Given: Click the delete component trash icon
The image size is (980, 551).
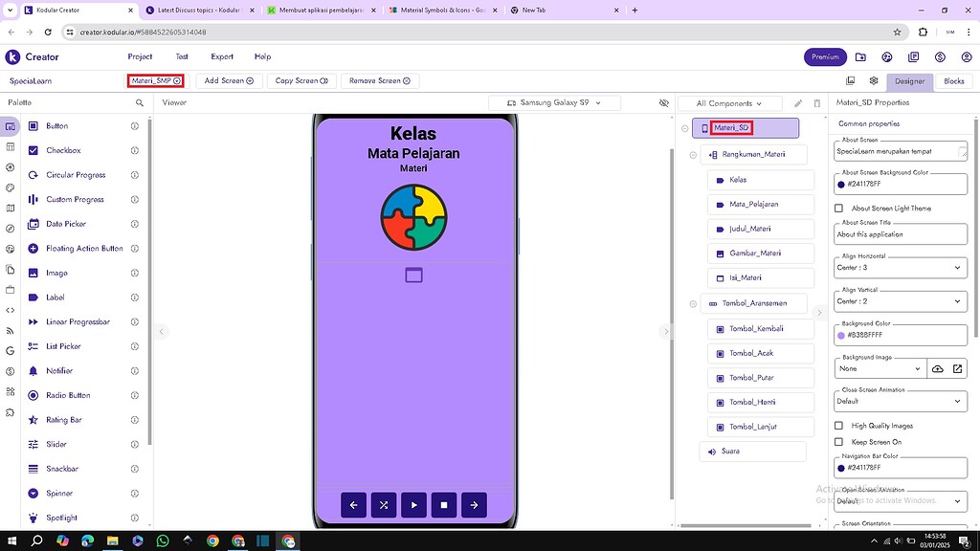Looking at the screenshot, I should (x=816, y=101).
